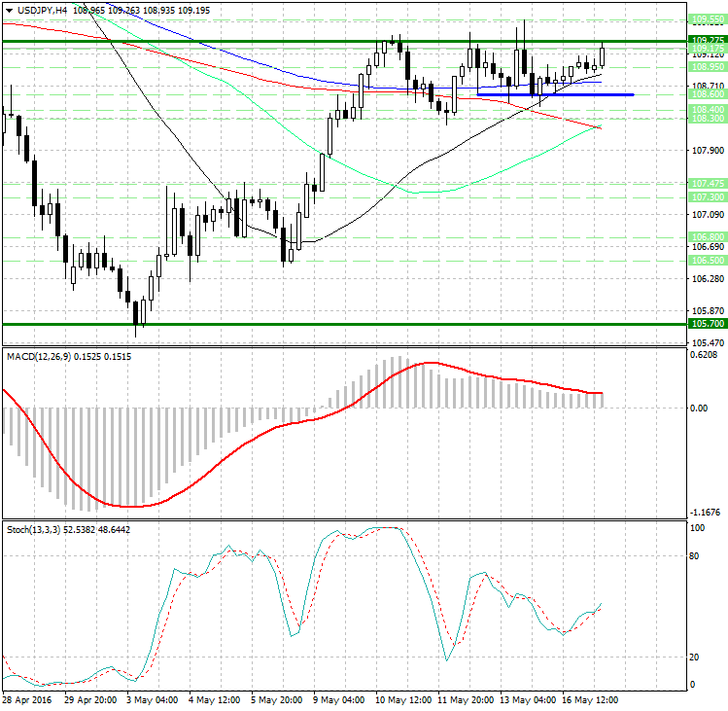This screenshot has width=728, height=711.
Task: Click the Stochastic line peak near 100
Action: [385, 528]
